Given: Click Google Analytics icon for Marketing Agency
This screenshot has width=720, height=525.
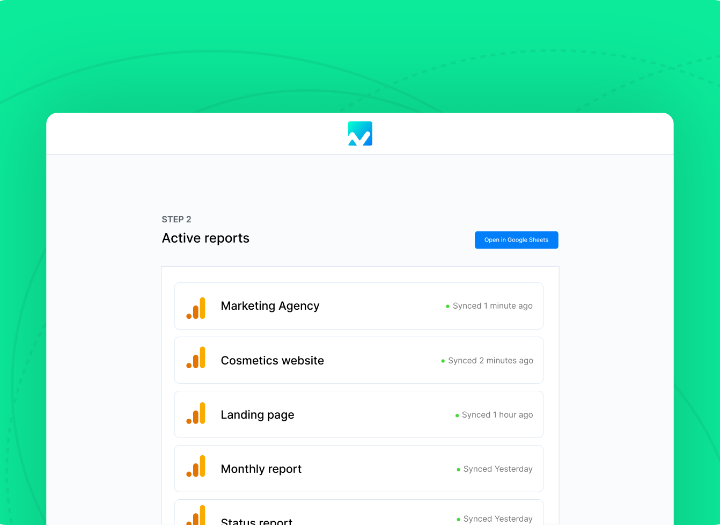Looking at the screenshot, I should [x=196, y=308].
